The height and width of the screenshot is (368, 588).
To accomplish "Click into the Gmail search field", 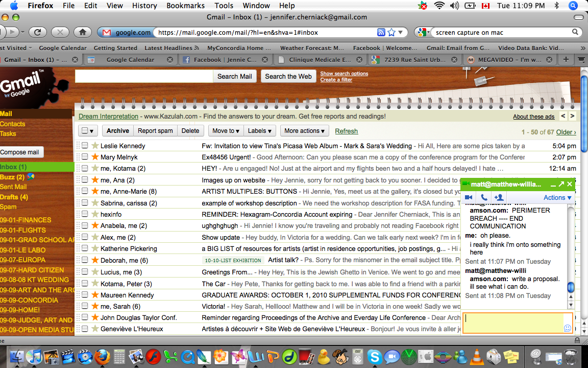I will point(144,76).
